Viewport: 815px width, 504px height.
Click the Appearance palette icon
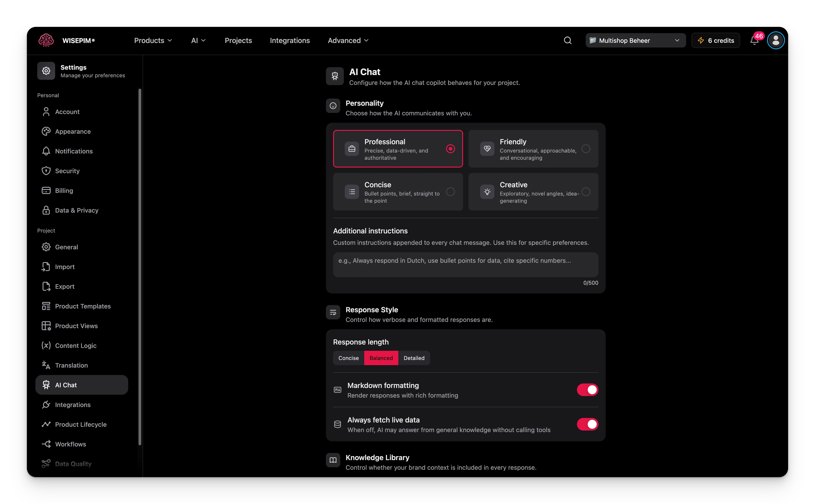pyautogui.click(x=46, y=131)
